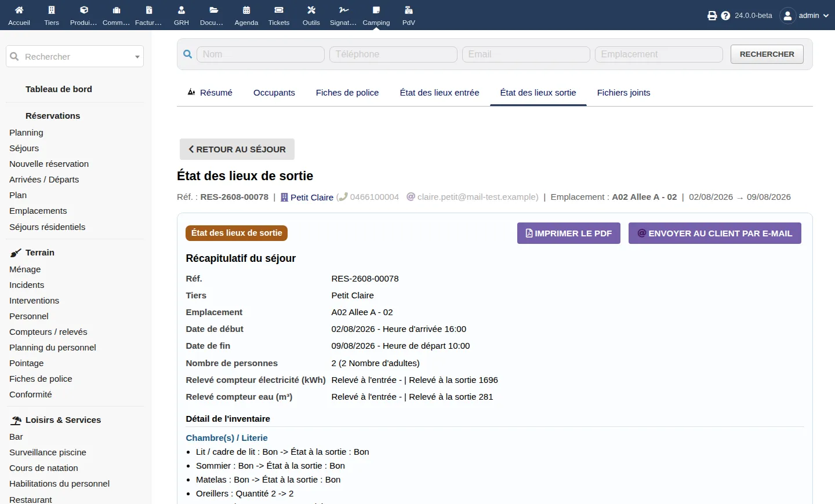Viewport: 835px width, 504px height.
Task: Click the admin user avatar icon
Action: tap(787, 16)
